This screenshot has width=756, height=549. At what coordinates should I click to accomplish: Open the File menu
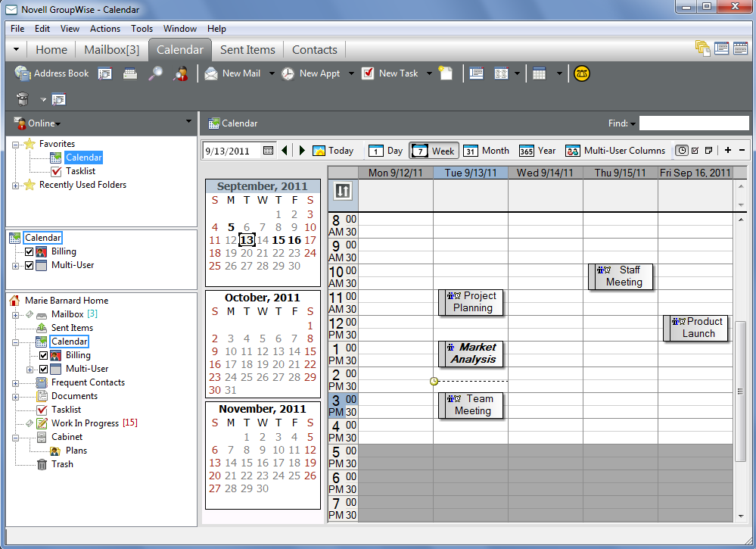[x=17, y=29]
